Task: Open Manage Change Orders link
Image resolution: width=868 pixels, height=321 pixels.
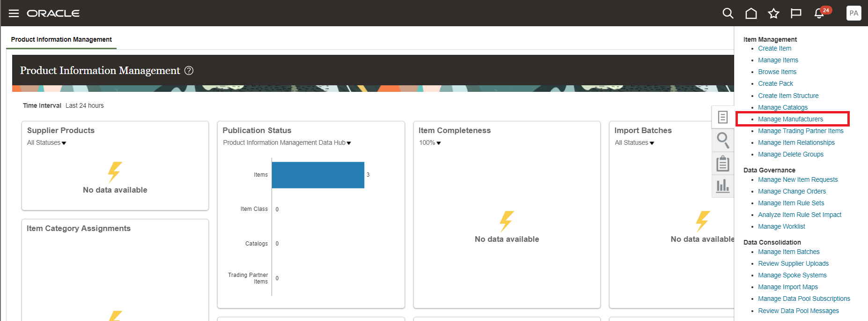Action: (x=792, y=191)
